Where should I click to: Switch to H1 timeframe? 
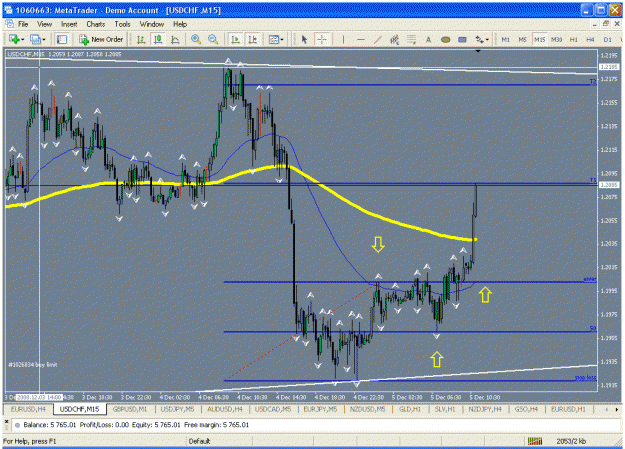coord(574,39)
